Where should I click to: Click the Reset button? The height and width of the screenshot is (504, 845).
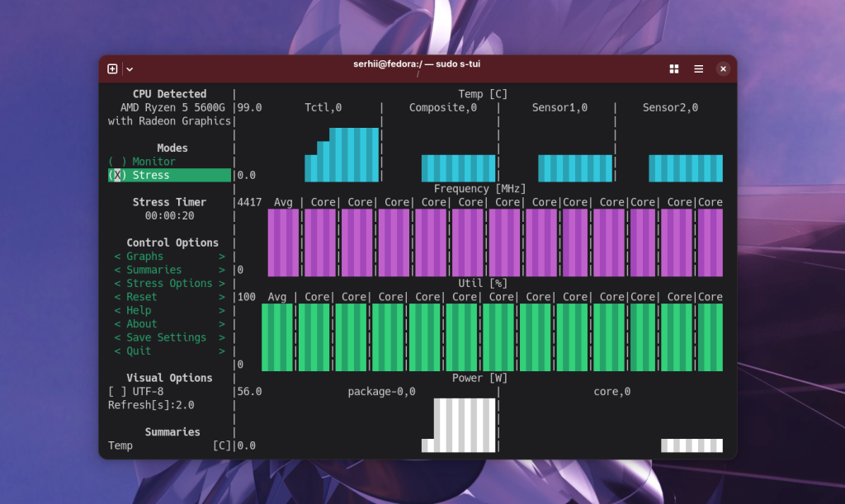pos(142,297)
